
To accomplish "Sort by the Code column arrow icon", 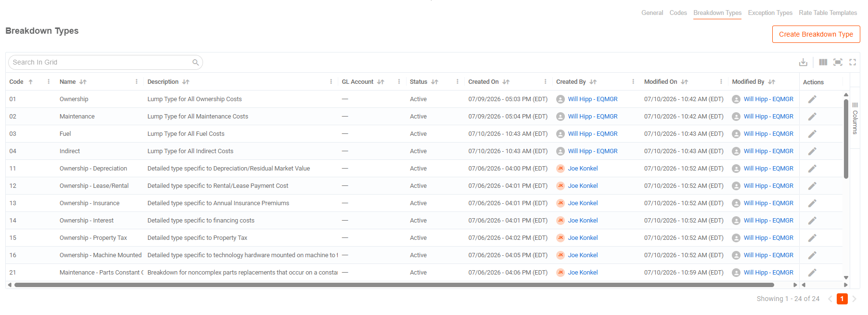I will pyautogui.click(x=31, y=82).
